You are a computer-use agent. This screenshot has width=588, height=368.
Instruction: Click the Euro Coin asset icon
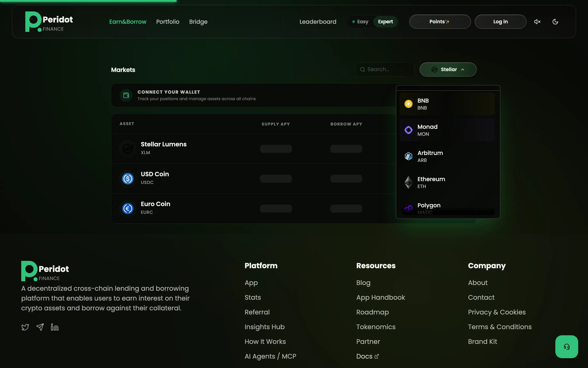[x=128, y=208]
